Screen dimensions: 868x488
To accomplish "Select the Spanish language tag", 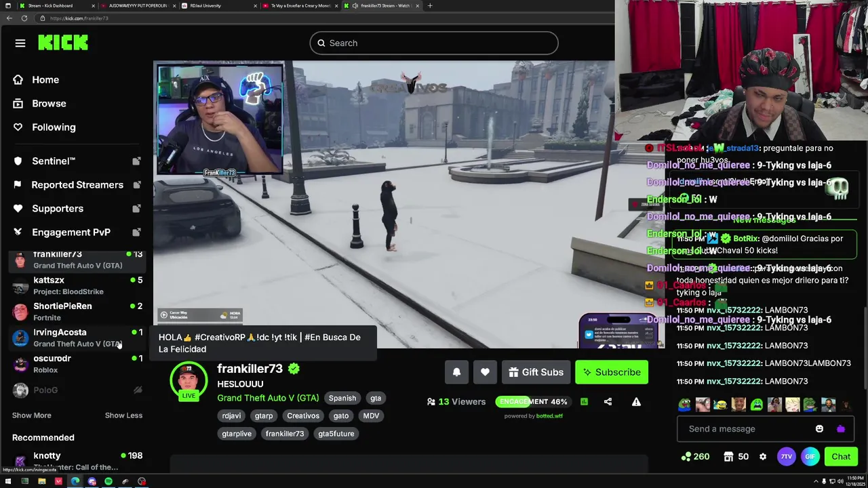I will (x=342, y=399).
